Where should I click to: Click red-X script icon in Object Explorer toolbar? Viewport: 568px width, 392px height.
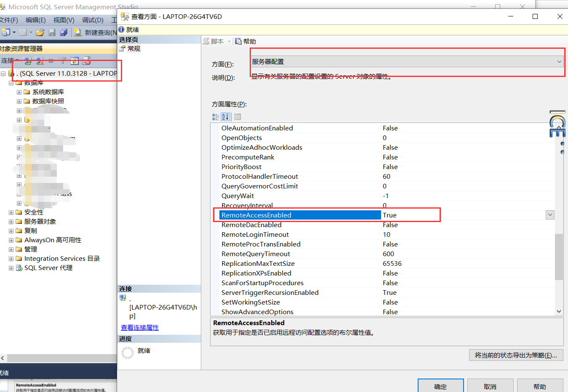click(x=86, y=61)
